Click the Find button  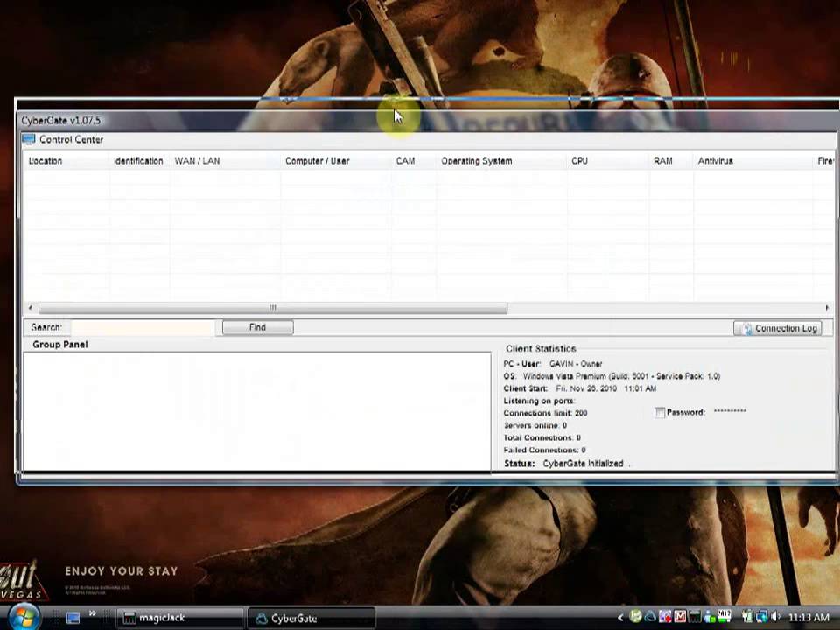coord(257,327)
